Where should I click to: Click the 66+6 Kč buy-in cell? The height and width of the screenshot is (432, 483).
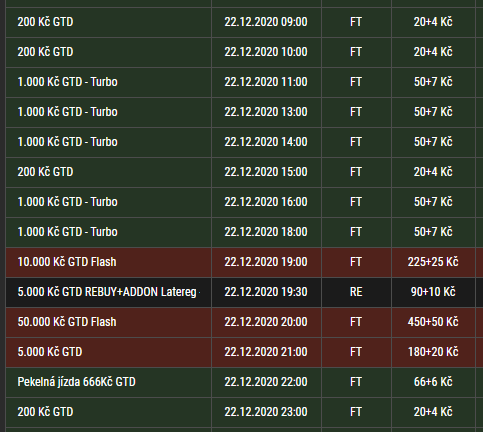(433, 382)
